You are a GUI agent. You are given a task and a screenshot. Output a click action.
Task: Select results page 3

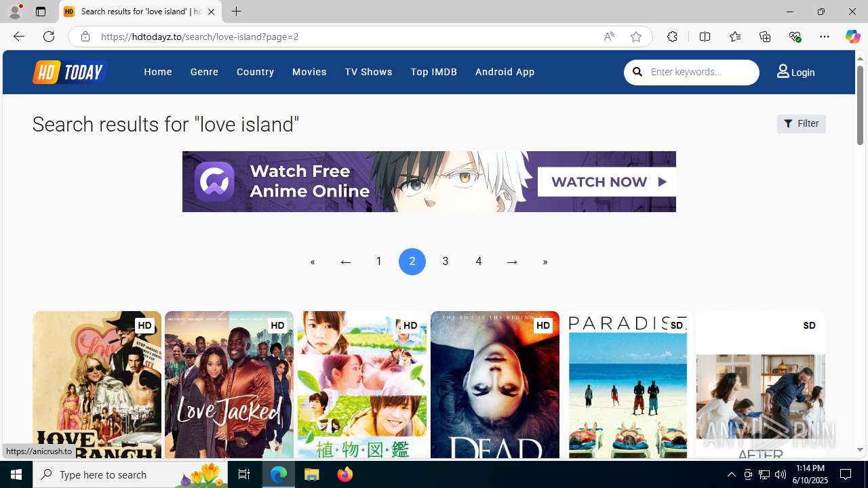[x=446, y=262]
